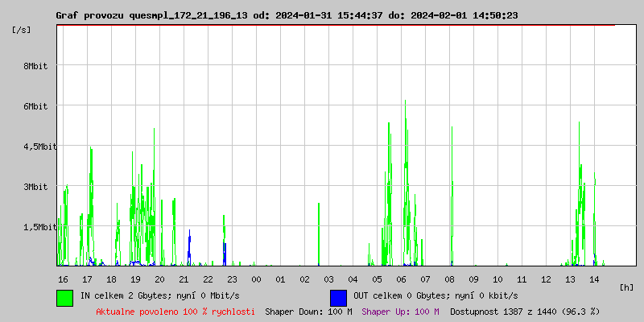
Task: Select the 16 hour label on x-axis
Action: coord(63,279)
